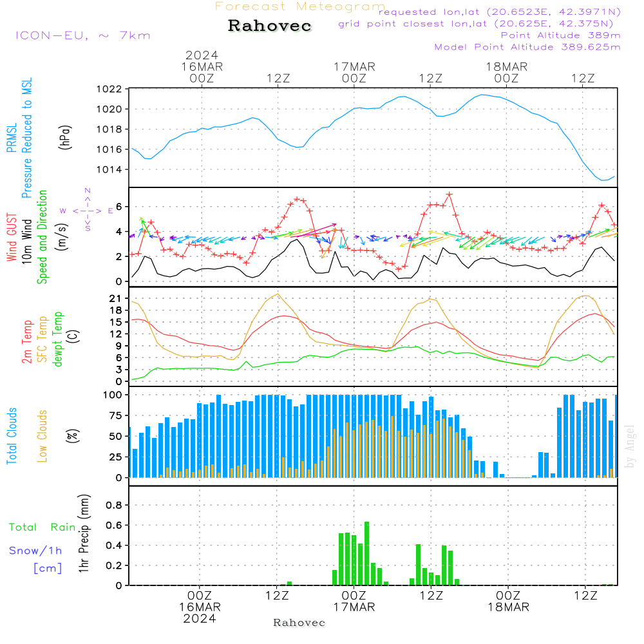Click the '1hr Precip (mm)' axis label
644x644 pixels.
[84, 533]
